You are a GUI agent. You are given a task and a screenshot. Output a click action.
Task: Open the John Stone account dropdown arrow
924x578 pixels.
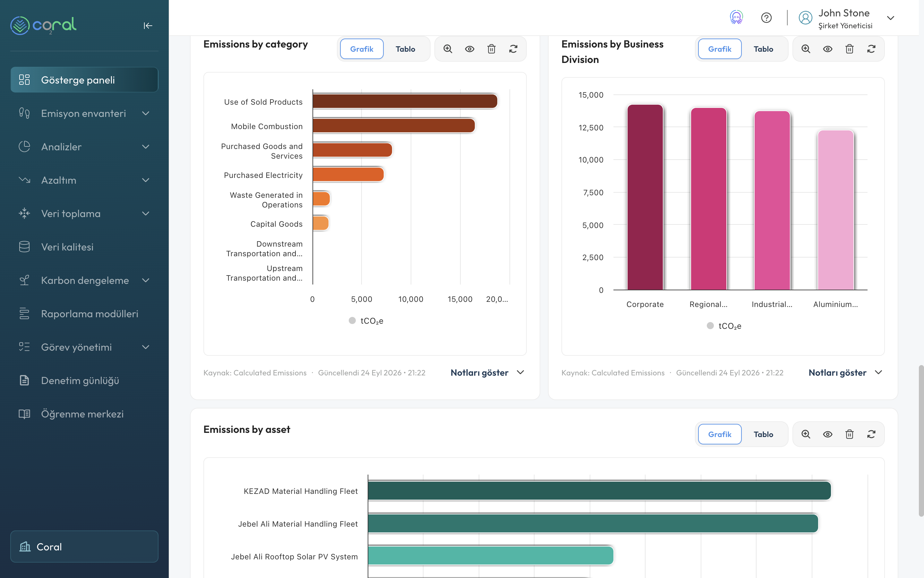click(x=890, y=18)
